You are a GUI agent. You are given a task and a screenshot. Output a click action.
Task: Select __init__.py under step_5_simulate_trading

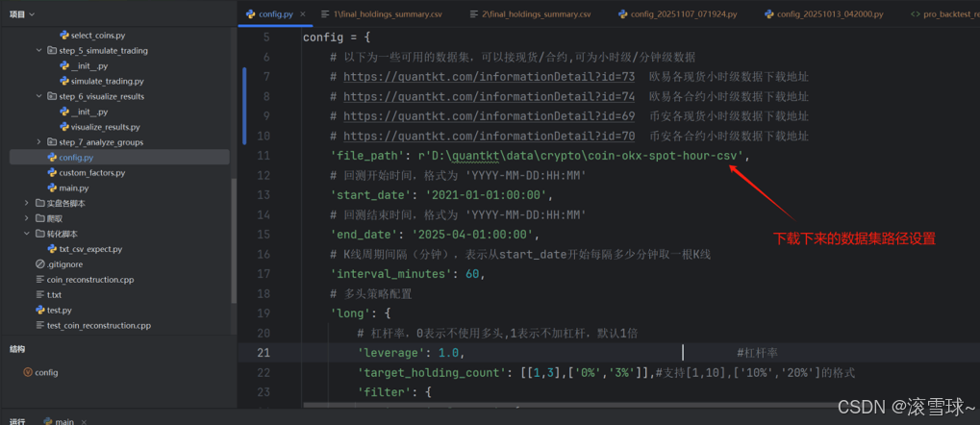pos(89,66)
